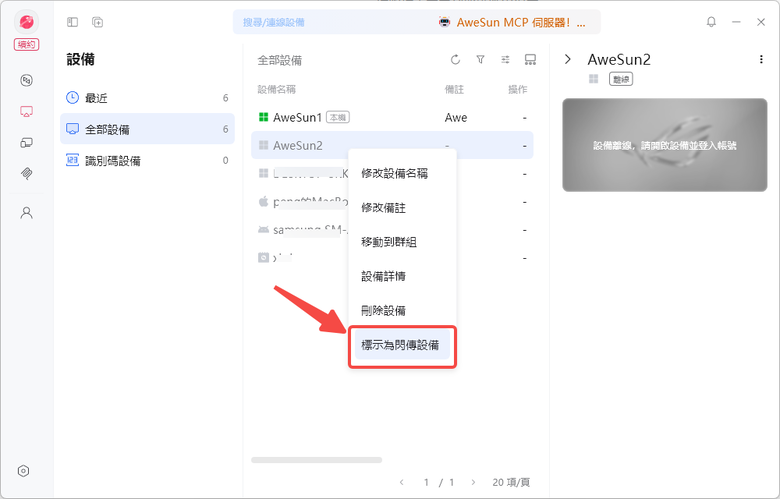Open the stacked layers sidebar icon
This screenshot has height=499, width=780.
click(x=26, y=173)
